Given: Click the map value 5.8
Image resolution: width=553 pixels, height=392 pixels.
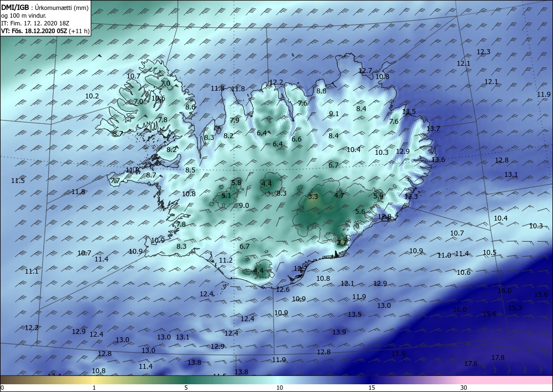Looking at the screenshot, I should point(236,182).
